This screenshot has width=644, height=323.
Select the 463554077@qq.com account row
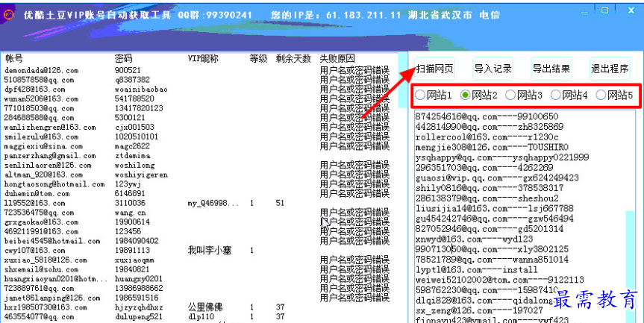point(197,317)
